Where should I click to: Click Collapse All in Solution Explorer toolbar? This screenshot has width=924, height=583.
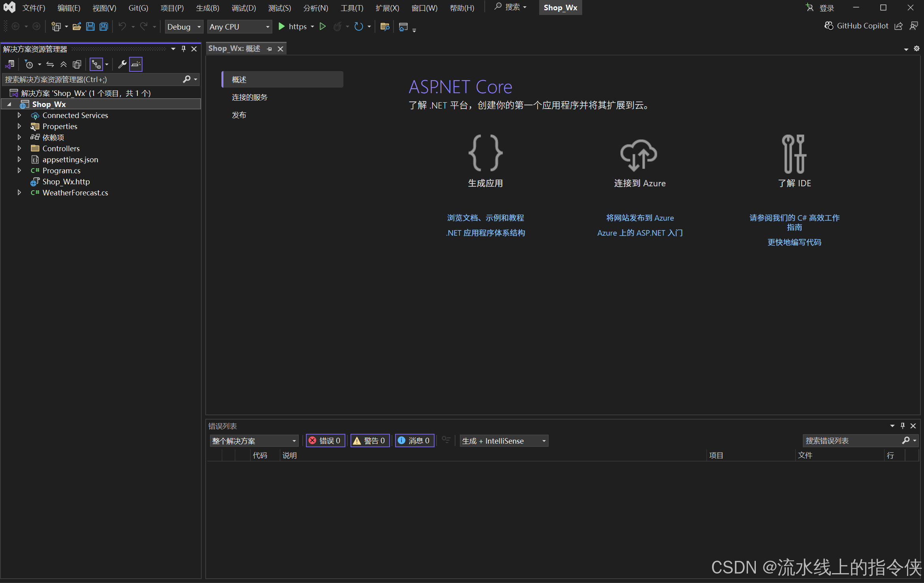click(64, 64)
